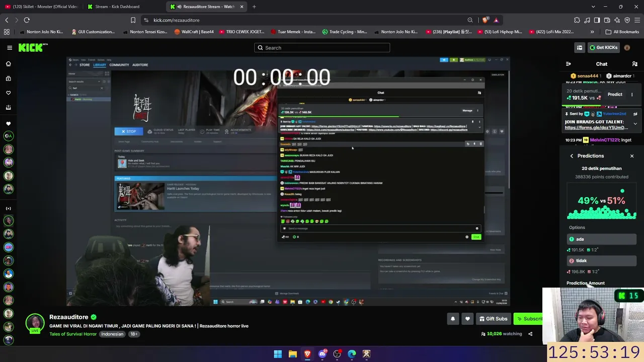Click Get KICKs button
Viewport: 644px width, 362px height.
click(603, 48)
